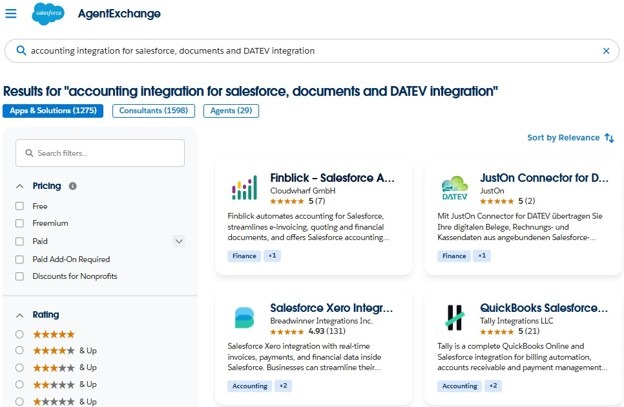The image size is (624, 407).
Task: Click into the Search filters input field
Action: coord(100,153)
